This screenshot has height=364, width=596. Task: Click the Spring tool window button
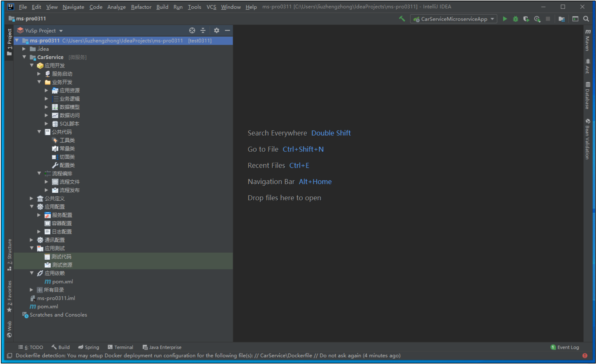[x=89, y=347]
